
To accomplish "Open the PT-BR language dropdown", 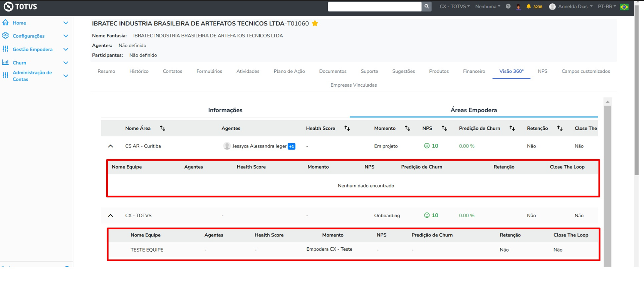I will click(x=607, y=7).
